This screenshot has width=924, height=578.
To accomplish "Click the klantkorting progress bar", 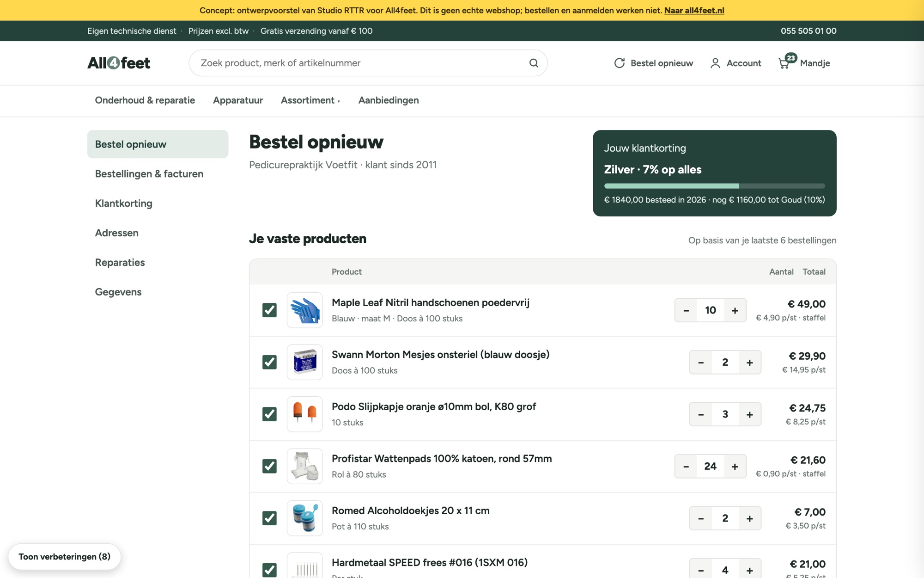I will (714, 186).
